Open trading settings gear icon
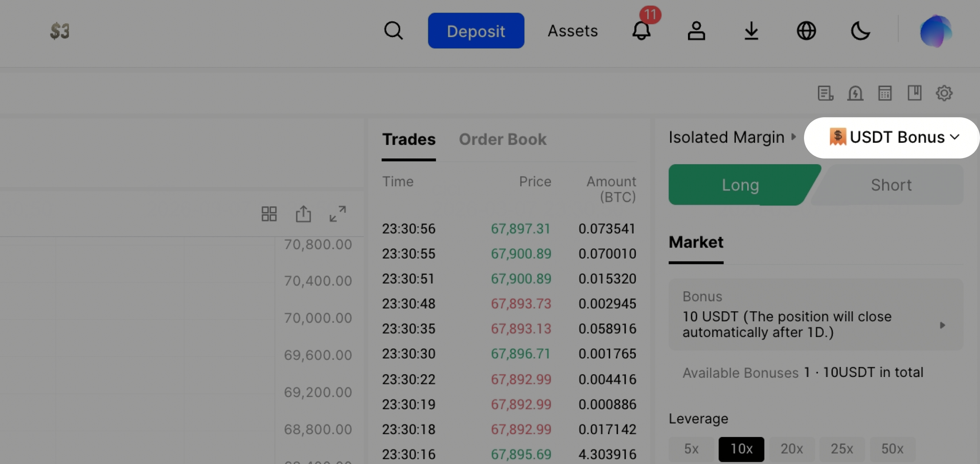 click(x=944, y=93)
